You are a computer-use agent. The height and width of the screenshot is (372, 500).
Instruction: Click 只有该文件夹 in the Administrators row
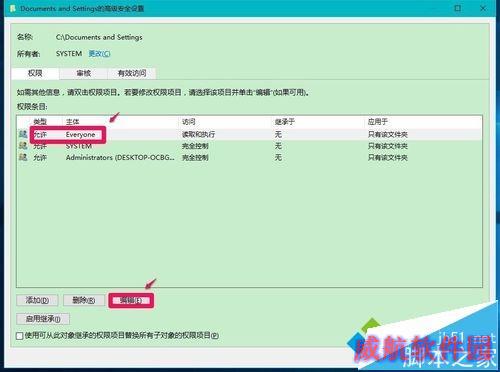point(388,157)
